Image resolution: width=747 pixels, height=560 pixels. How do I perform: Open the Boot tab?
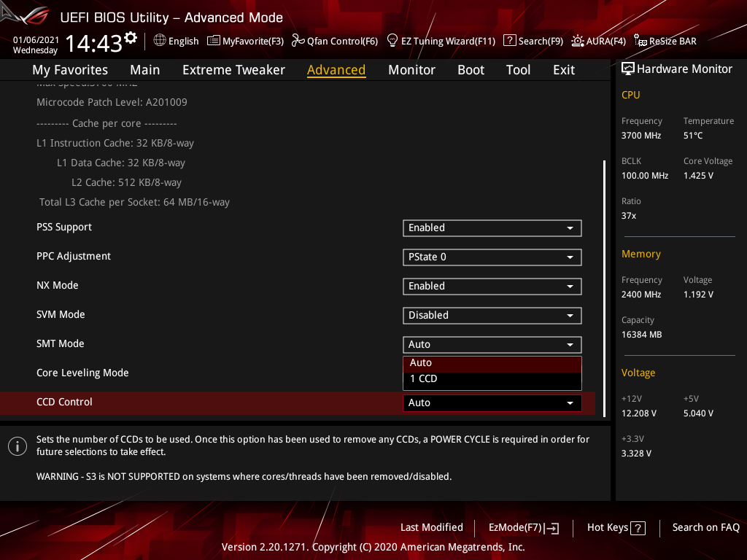click(471, 70)
